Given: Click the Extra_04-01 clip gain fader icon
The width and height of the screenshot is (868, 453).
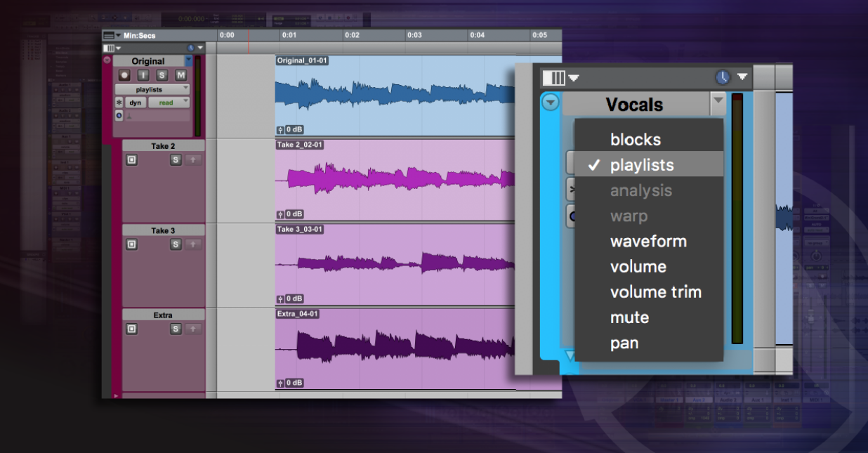Looking at the screenshot, I should click(x=281, y=383).
